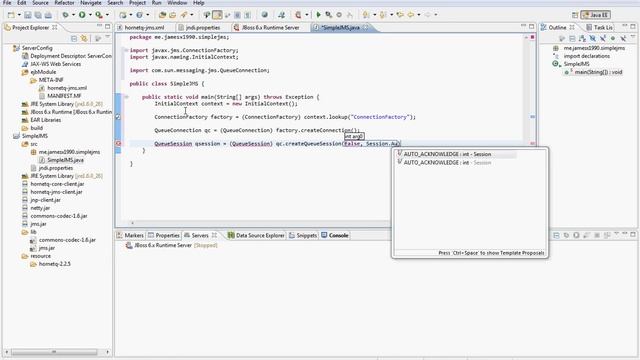Click the green Resume play icon
The height and width of the screenshot is (360, 640).
[x=318, y=15]
